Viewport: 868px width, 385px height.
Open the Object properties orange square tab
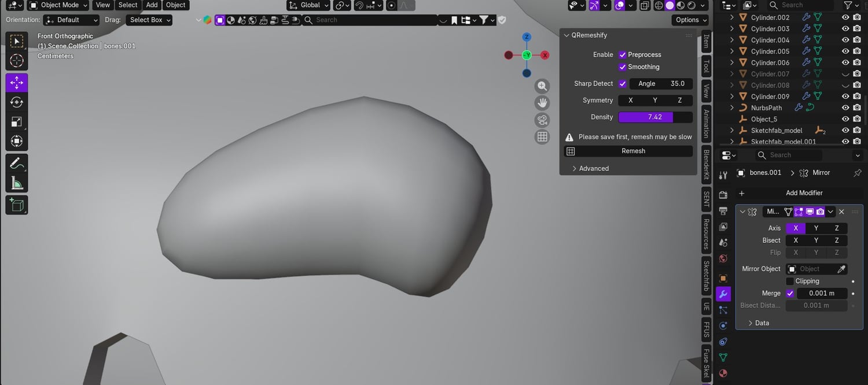coord(723,278)
